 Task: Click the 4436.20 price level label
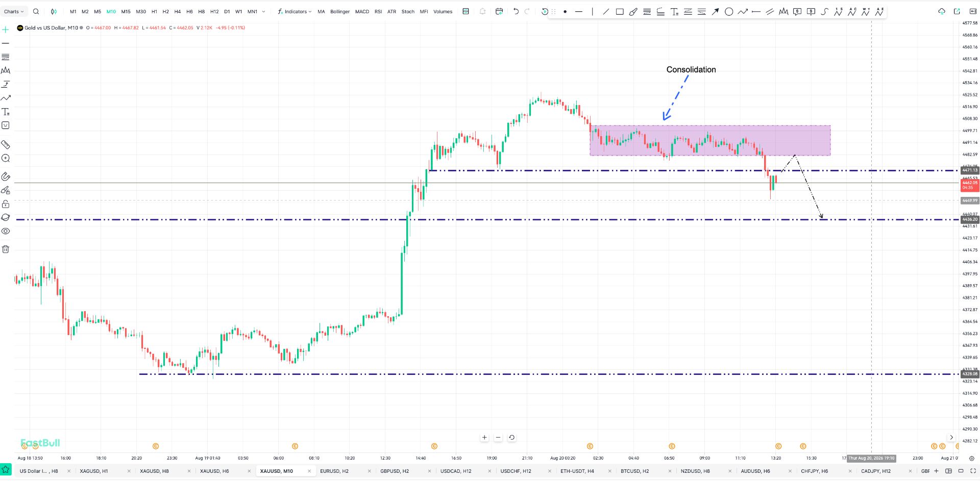click(x=970, y=219)
